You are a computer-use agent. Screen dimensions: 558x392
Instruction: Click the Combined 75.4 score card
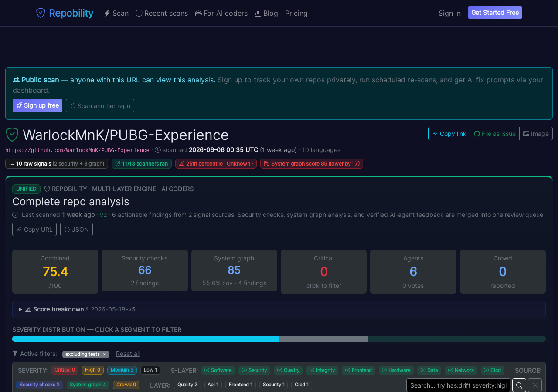pos(55,272)
